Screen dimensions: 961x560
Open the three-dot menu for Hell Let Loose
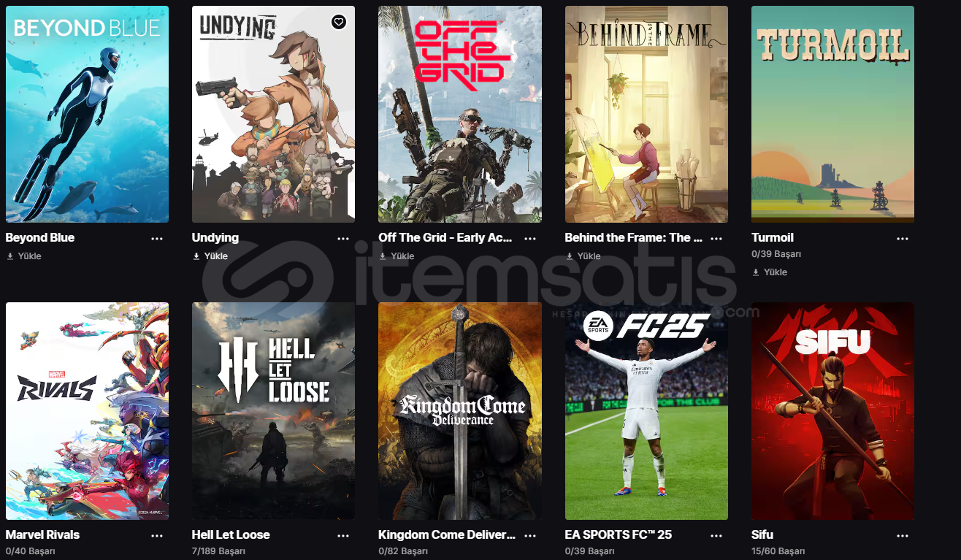tap(343, 535)
